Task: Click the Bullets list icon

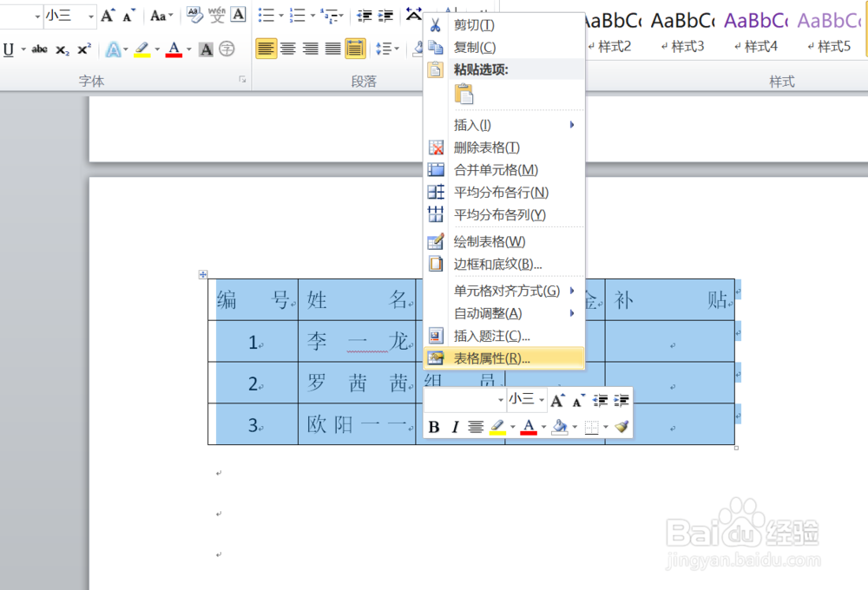Action: tap(266, 16)
